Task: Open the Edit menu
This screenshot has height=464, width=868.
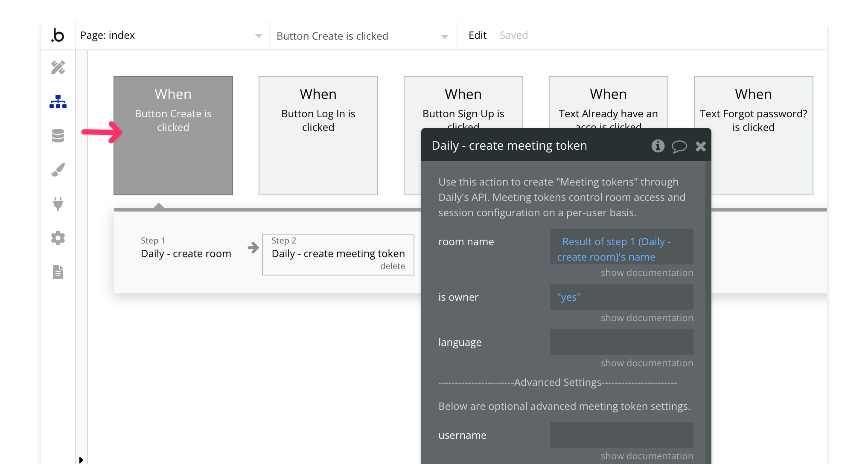Action: tap(477, 35)
